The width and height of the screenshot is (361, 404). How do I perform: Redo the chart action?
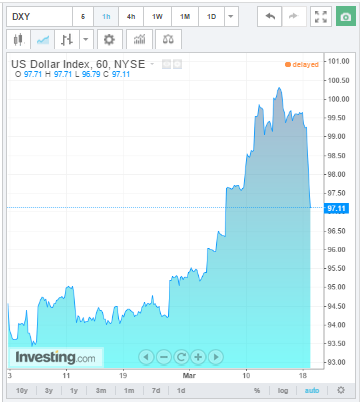294,16
